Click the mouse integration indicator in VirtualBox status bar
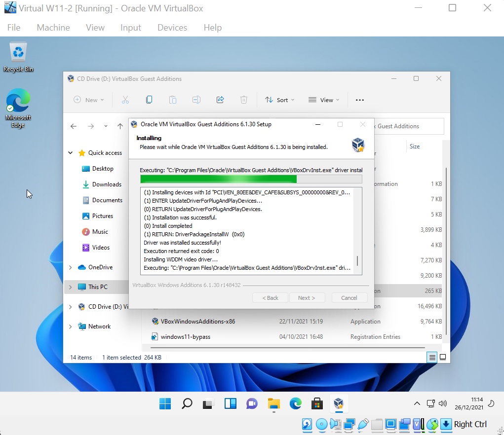The width and height of the screenshot is (504, 435). tap(432, 425)
